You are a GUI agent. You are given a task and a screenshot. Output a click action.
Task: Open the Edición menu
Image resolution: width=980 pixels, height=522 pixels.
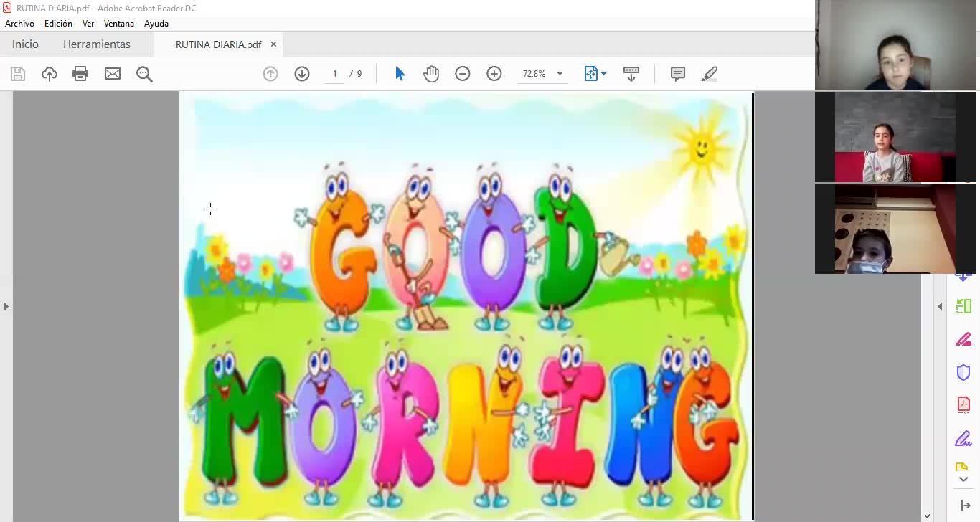[58, 24]
